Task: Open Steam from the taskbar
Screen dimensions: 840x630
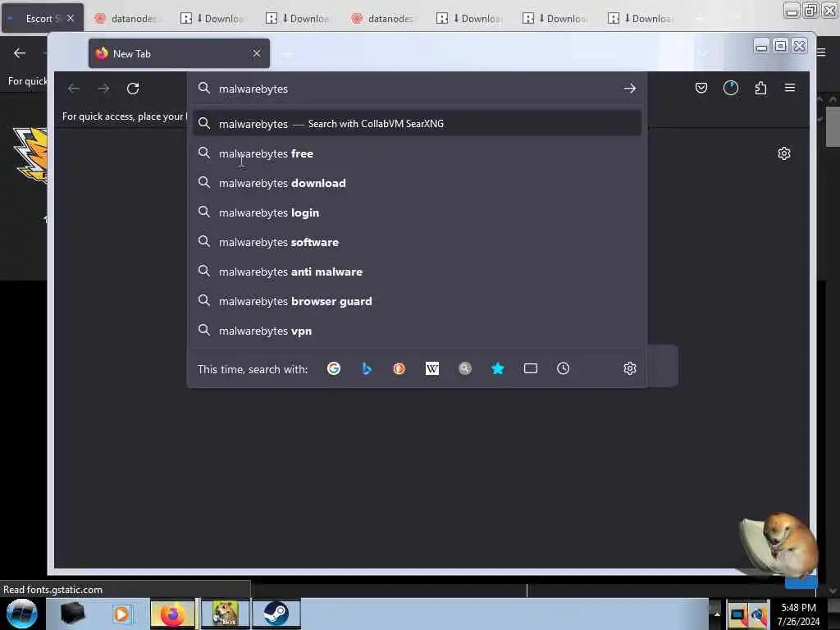Action: (x=276, y=614)
